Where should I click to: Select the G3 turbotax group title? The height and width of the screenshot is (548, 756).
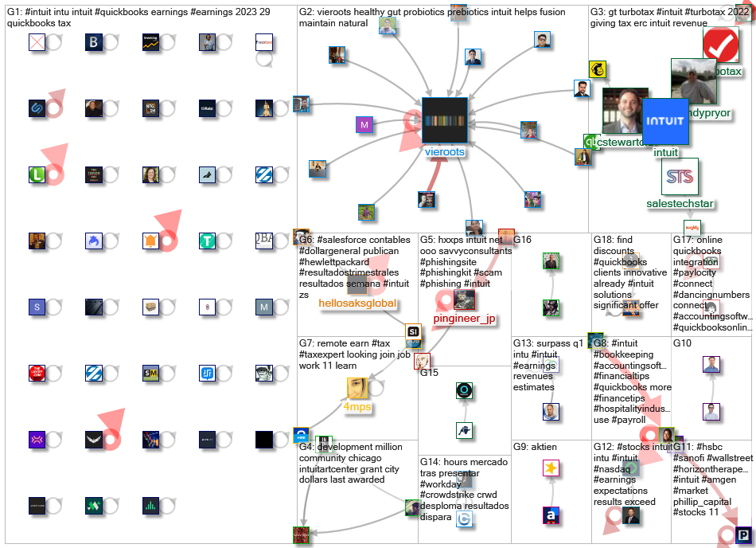(x=669, y=18)
